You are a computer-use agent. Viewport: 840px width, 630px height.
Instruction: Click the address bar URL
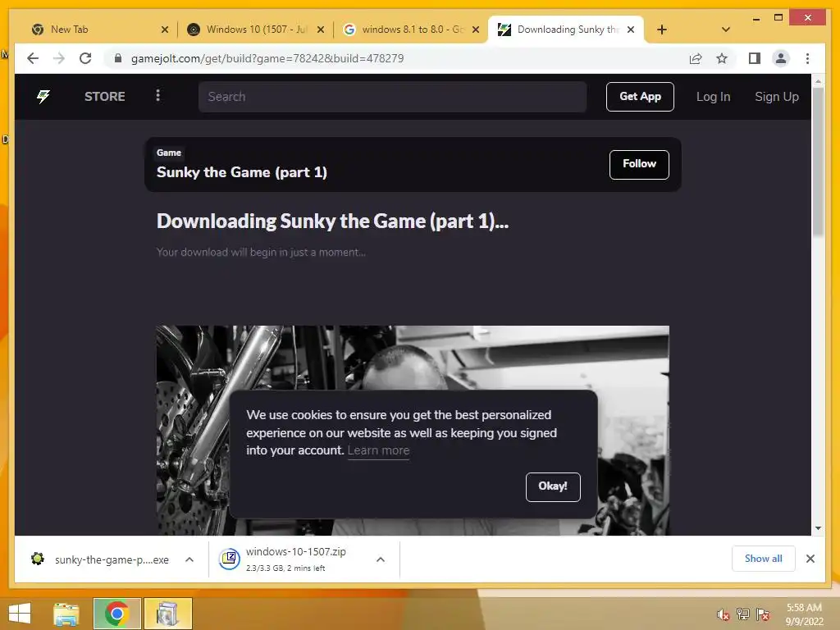click(x=267, y=58)
